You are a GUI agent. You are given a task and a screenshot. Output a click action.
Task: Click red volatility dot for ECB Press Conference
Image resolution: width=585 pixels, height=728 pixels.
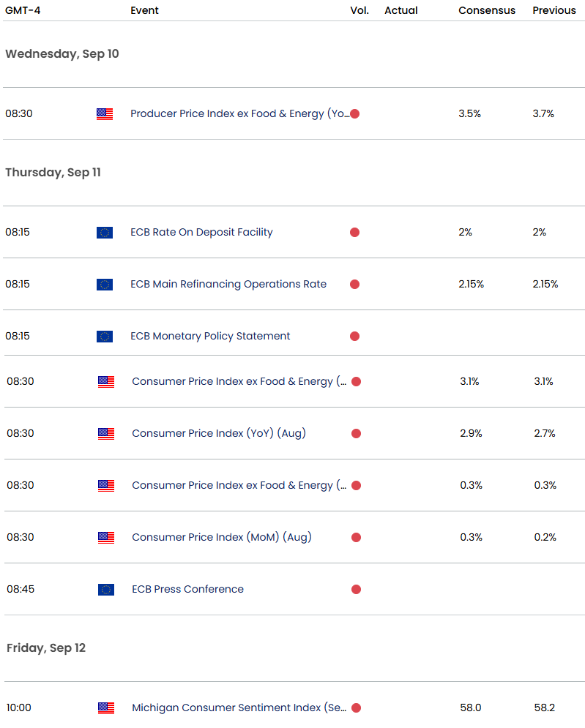(356, 590)
